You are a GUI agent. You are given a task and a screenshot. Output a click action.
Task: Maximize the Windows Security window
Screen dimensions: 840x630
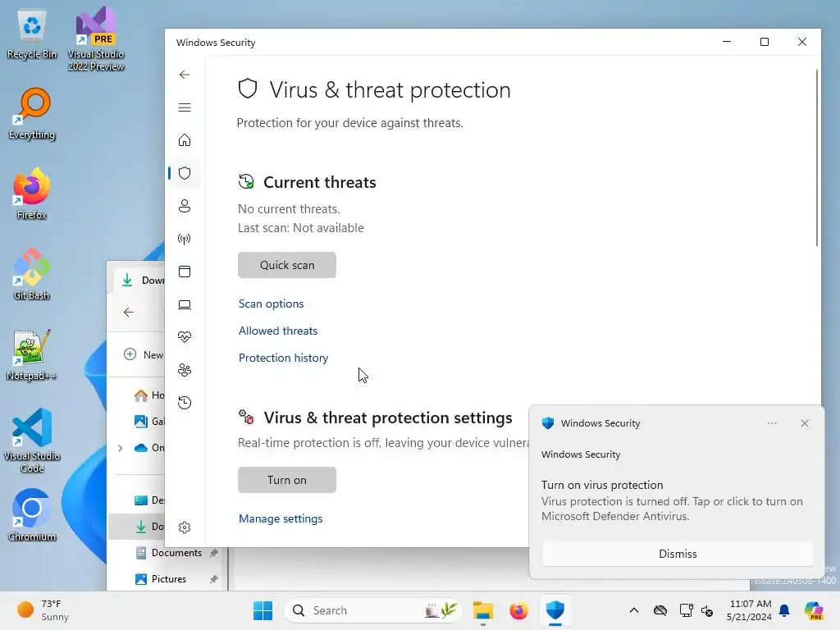(765, 42)
